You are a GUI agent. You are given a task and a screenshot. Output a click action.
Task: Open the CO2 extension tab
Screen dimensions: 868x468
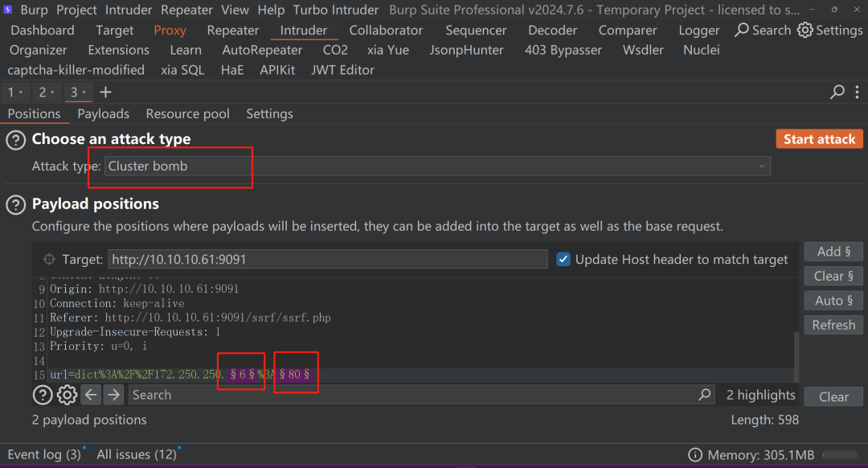pos(335,51)
